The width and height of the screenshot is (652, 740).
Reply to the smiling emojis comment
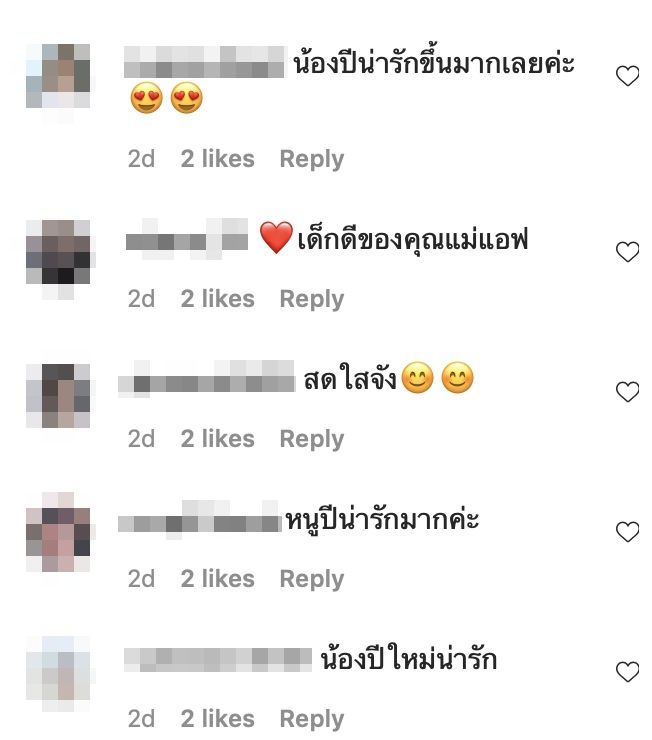pyautogui.click(x=312, y=440)
